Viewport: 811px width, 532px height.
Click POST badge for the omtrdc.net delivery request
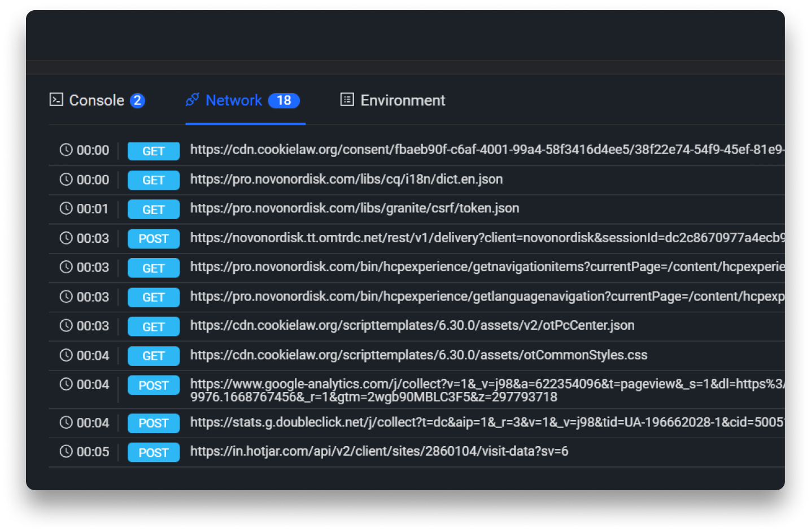[154, 238]
